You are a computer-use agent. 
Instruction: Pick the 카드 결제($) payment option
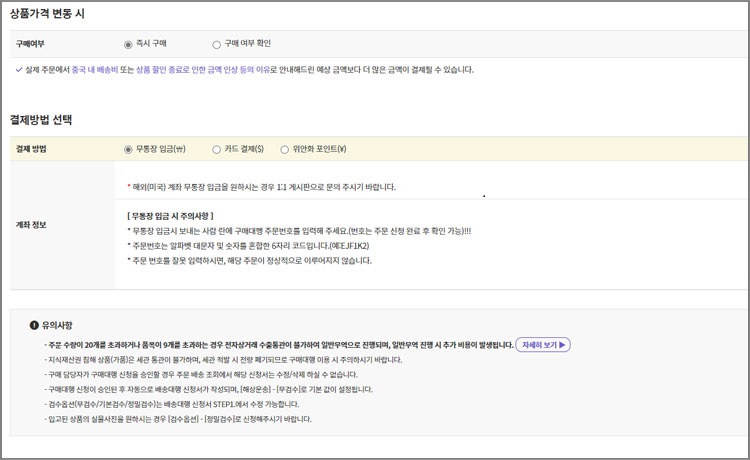point(217,149)
